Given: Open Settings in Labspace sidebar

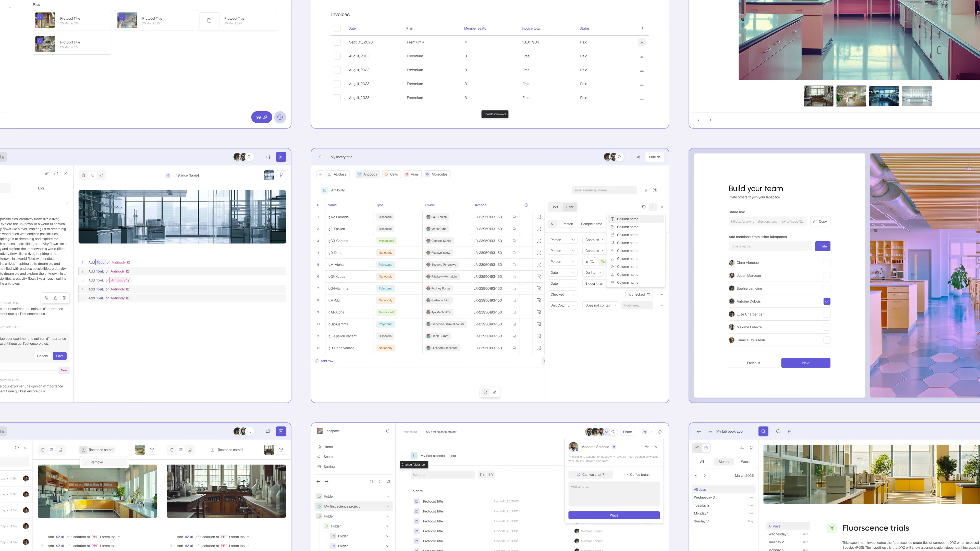Looking at the screenshot, I should [330, 467].
